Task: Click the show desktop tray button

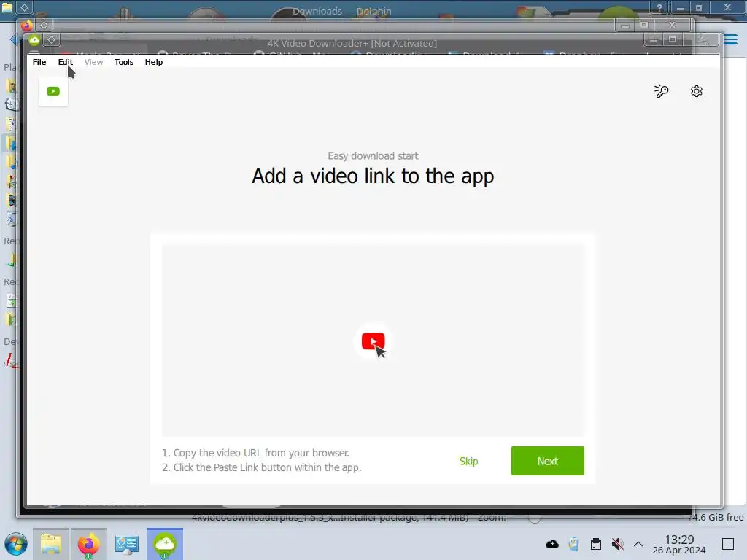Action: pos(728,544)
